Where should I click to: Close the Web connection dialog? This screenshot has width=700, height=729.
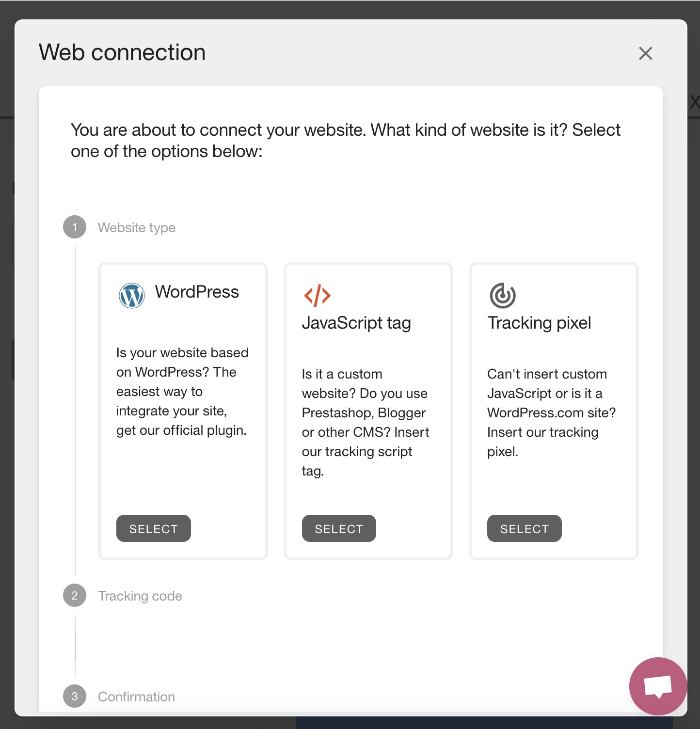645,53
